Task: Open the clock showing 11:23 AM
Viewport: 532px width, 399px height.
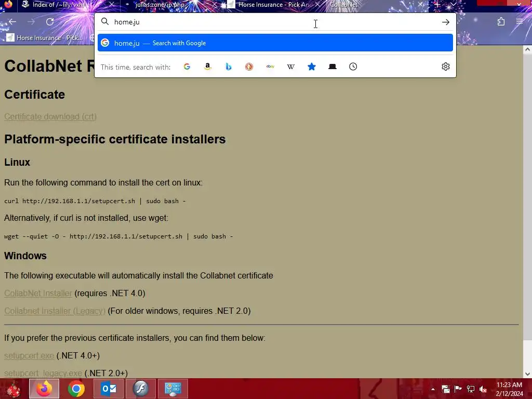Action: (509, 389)
